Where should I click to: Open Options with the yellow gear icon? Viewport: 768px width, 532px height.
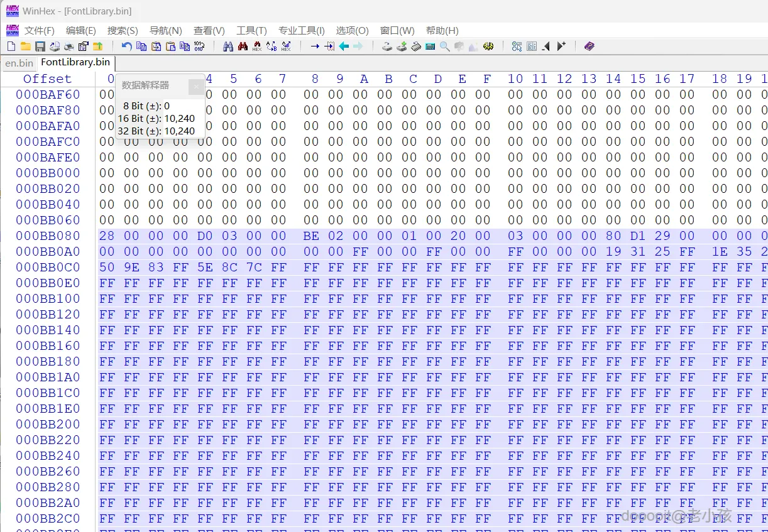pos(488,46)
